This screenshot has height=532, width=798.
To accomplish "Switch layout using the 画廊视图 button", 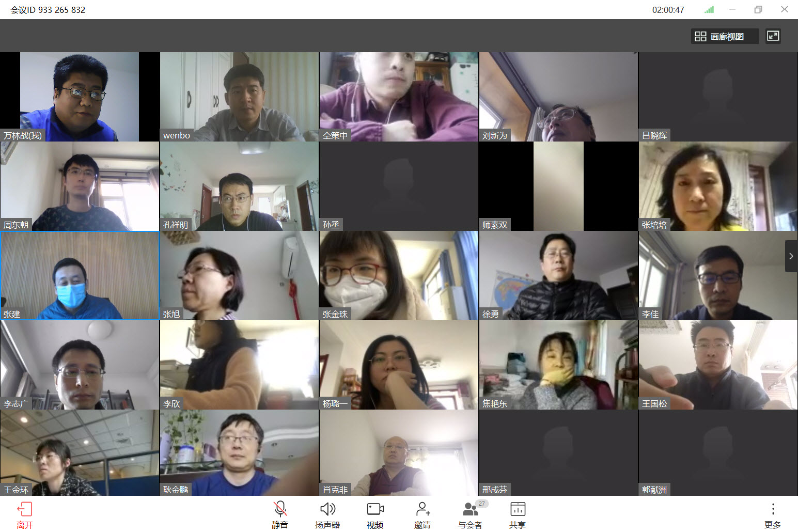I will [725, 36].
